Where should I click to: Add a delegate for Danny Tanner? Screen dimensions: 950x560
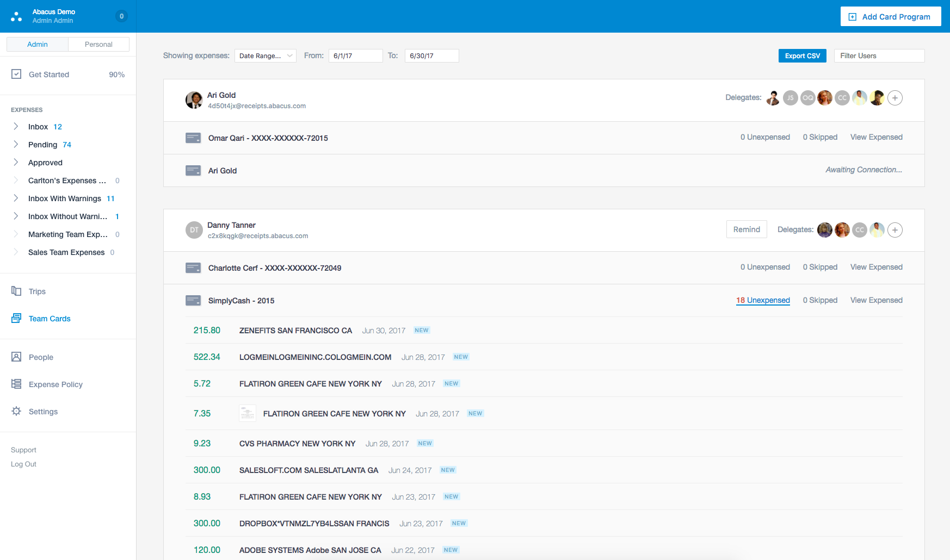click(x=895, y=230)
